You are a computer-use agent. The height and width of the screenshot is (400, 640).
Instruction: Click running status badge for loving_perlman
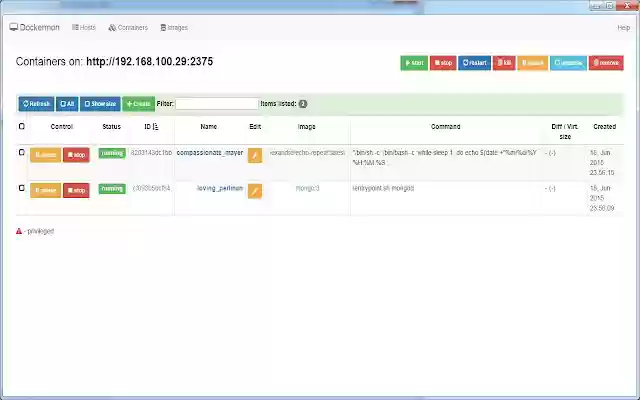pos(112,189)
